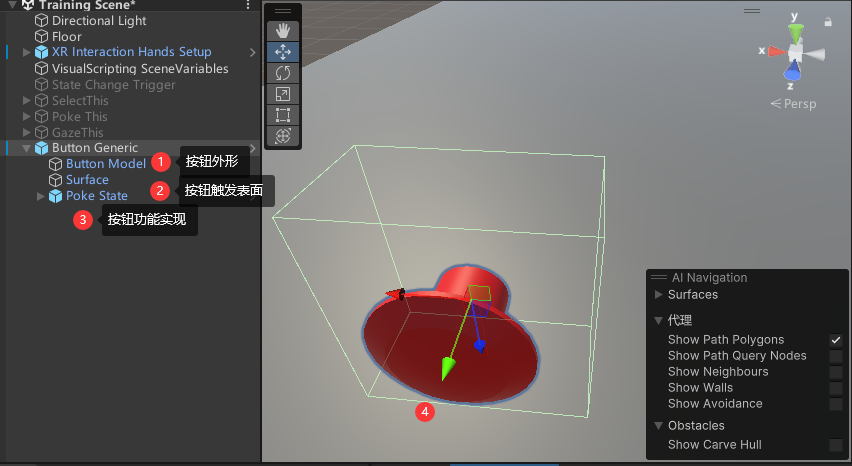
Task: Collapse the Button Generic hierarchy node
Action: pyautogui.click(x=27, y=148)
